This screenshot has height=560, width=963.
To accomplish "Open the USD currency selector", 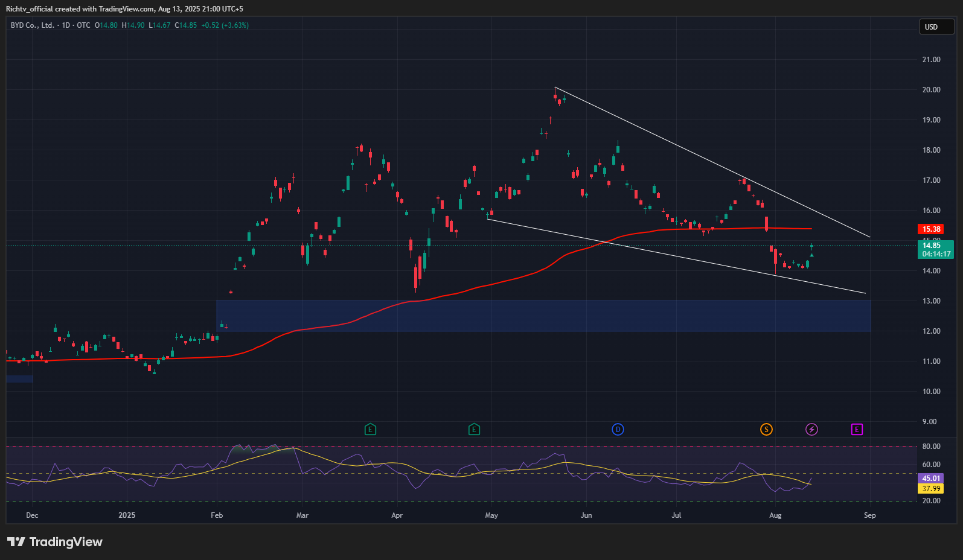I will pyautogui.click(x=936, y=27).
